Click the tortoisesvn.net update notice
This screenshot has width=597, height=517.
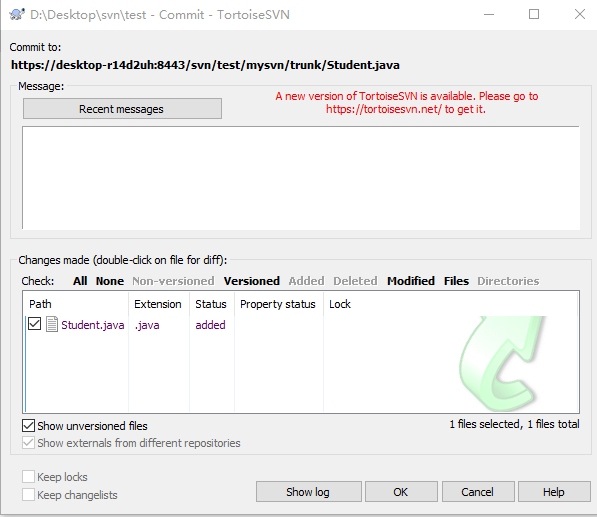pyautogui.click(x=406, y=103)
